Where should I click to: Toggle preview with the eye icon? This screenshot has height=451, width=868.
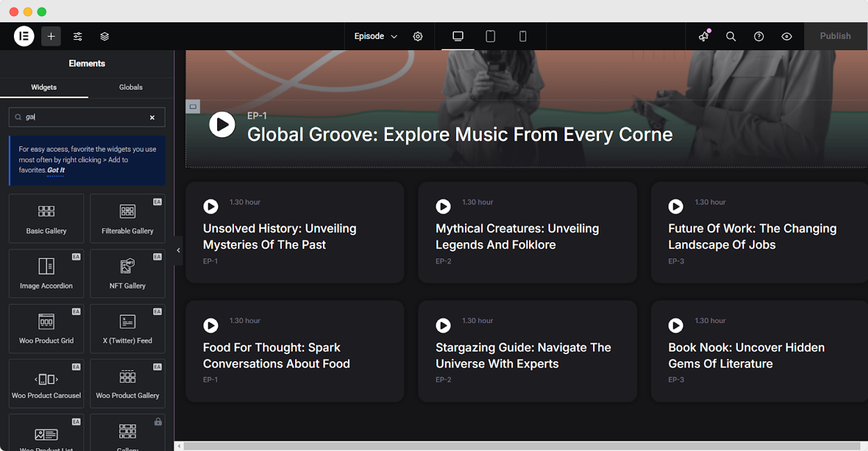click(787, 36)
